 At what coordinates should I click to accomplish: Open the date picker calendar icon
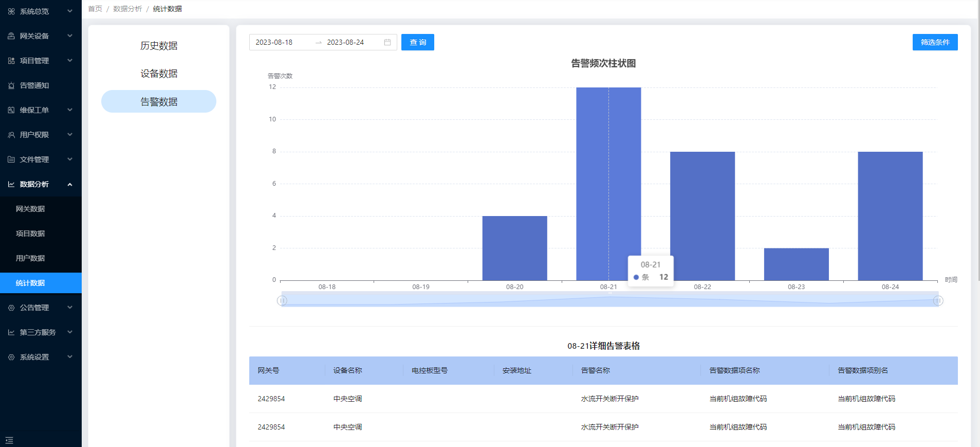point(387,42)
